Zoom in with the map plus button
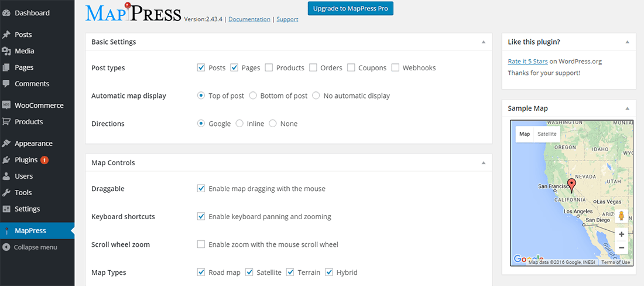This screenshot has width=644, height=286. tap(621, 234)
